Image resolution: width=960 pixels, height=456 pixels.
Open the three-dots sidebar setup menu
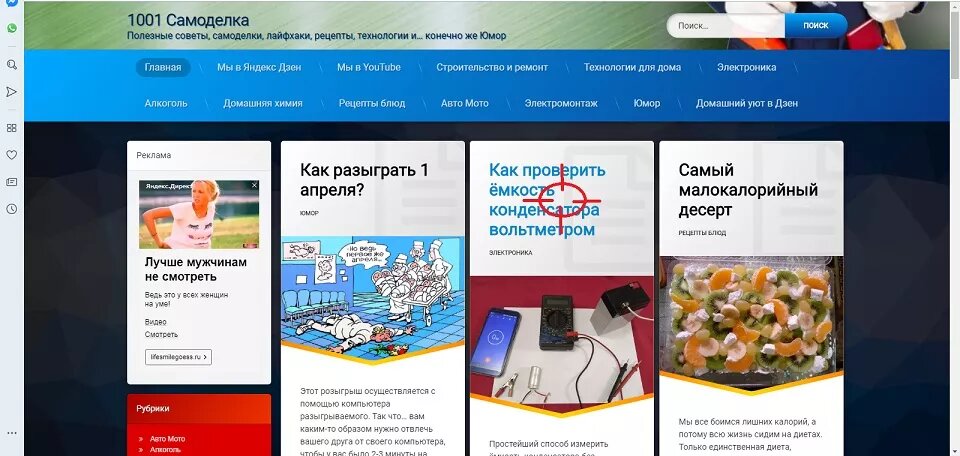[x=12, y=433]
